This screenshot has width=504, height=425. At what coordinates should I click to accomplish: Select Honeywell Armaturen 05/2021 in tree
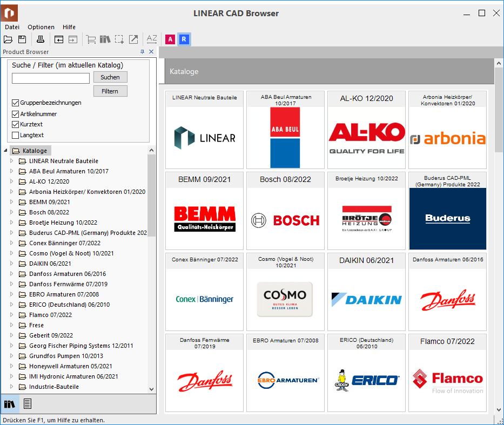[x=70, y=366]
